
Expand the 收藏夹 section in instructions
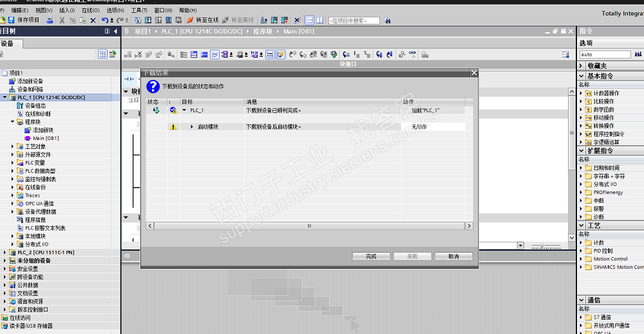pos(581,66)
